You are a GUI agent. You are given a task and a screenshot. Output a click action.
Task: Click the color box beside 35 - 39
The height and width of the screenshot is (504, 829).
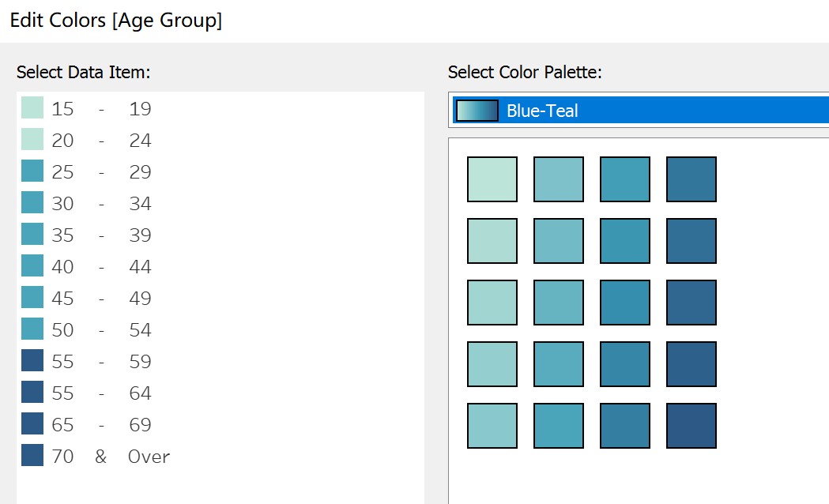(32, 235)
